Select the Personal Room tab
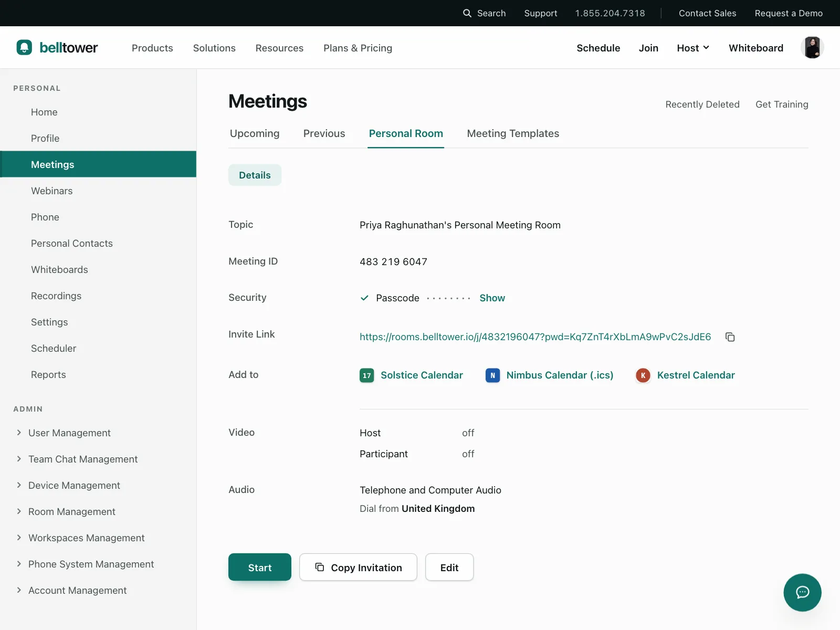The height and width of the screenshot is (630, 840). tap(406, 134)
